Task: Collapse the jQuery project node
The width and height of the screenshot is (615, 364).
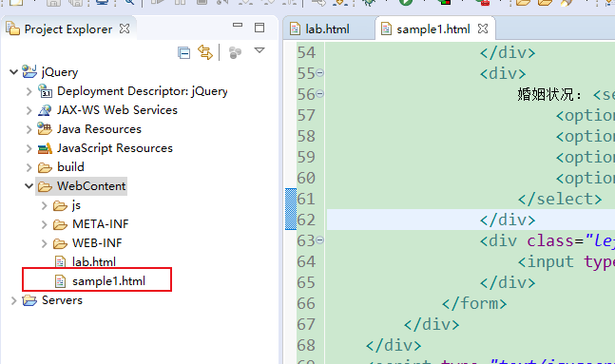Action: (x=13, y=72)
